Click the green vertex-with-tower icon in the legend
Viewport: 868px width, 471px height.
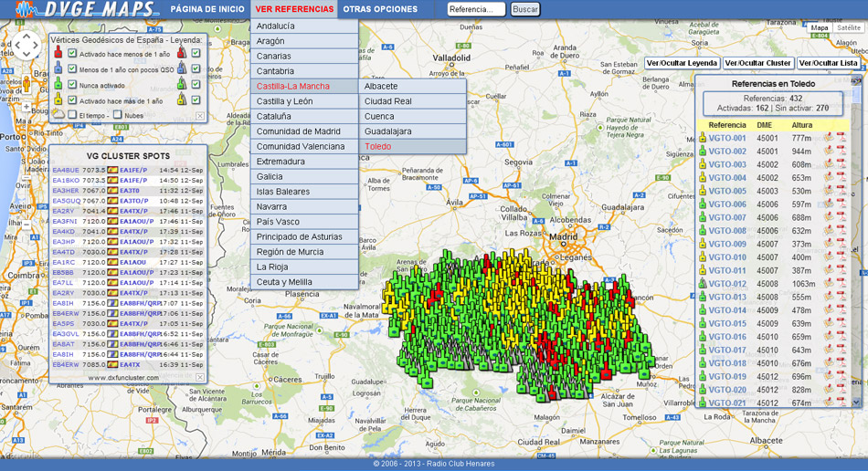pos(182,84)
